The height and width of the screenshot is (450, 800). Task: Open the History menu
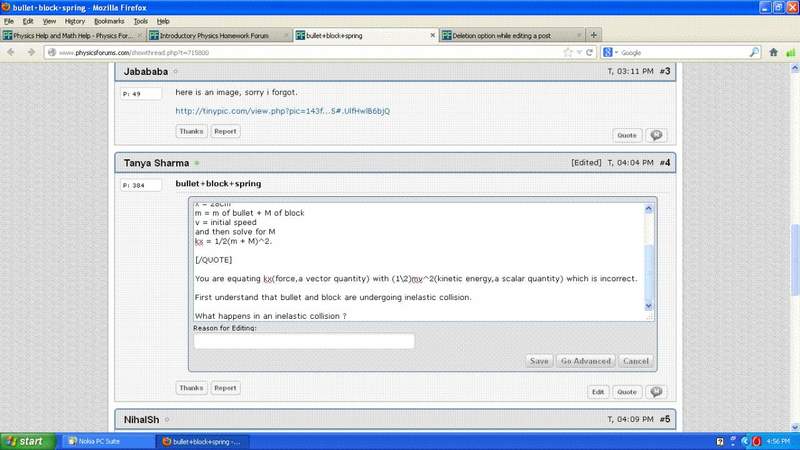pyautogui.click(x=74, y=21)
